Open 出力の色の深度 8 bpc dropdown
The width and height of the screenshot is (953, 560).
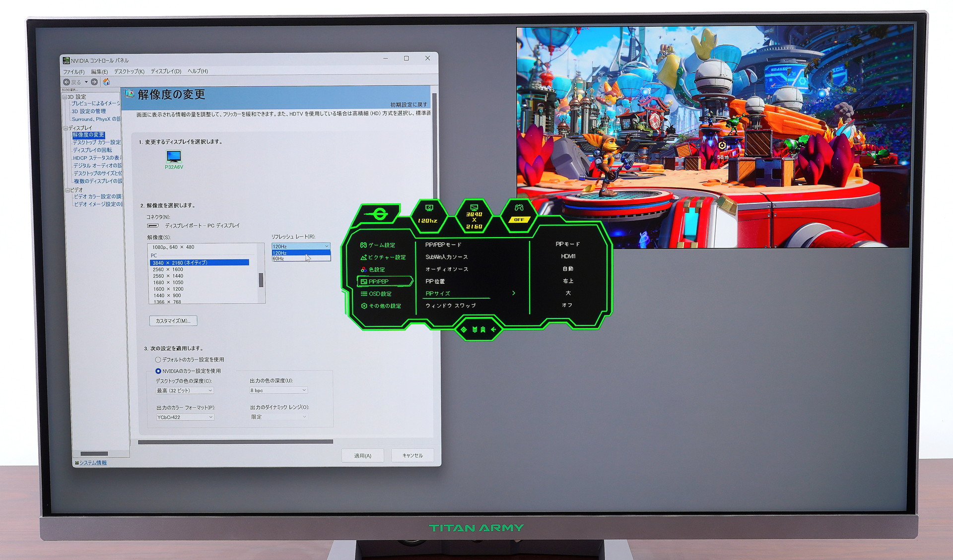click(x=278, y=390)
